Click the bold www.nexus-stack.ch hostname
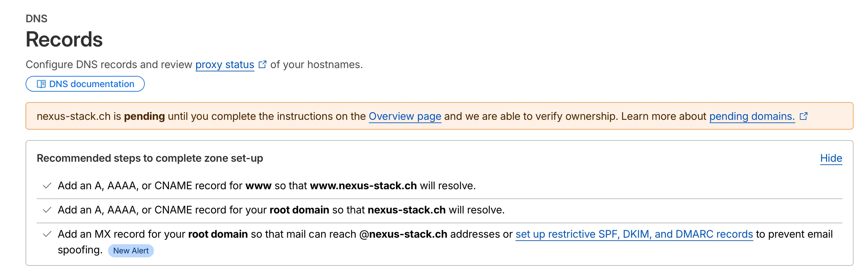The image size is (868, 275). pyautogui.click(x=363, y=186)
